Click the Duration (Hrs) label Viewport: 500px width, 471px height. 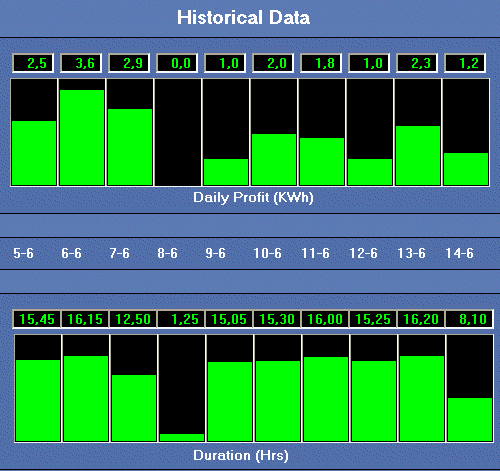(x=241, y=455)
